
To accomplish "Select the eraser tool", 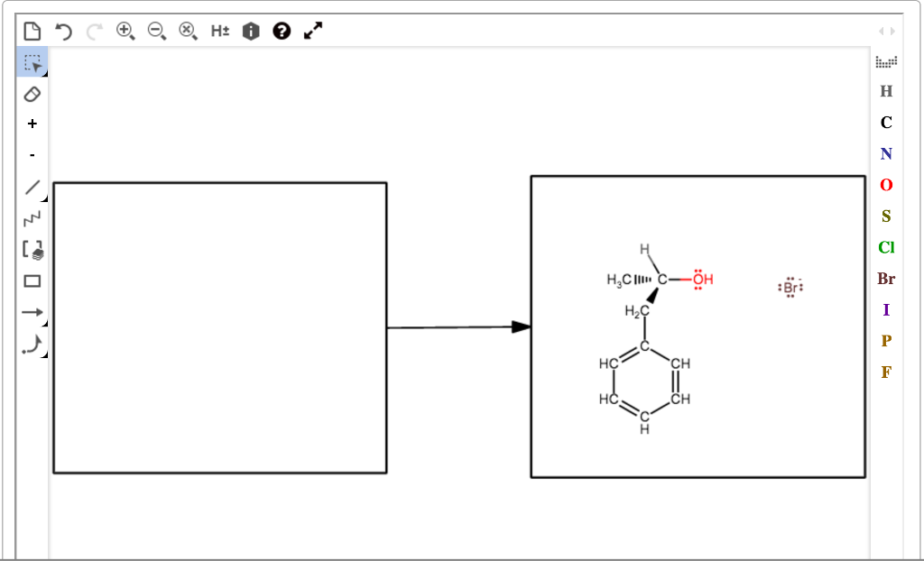I will coord(32,94).
